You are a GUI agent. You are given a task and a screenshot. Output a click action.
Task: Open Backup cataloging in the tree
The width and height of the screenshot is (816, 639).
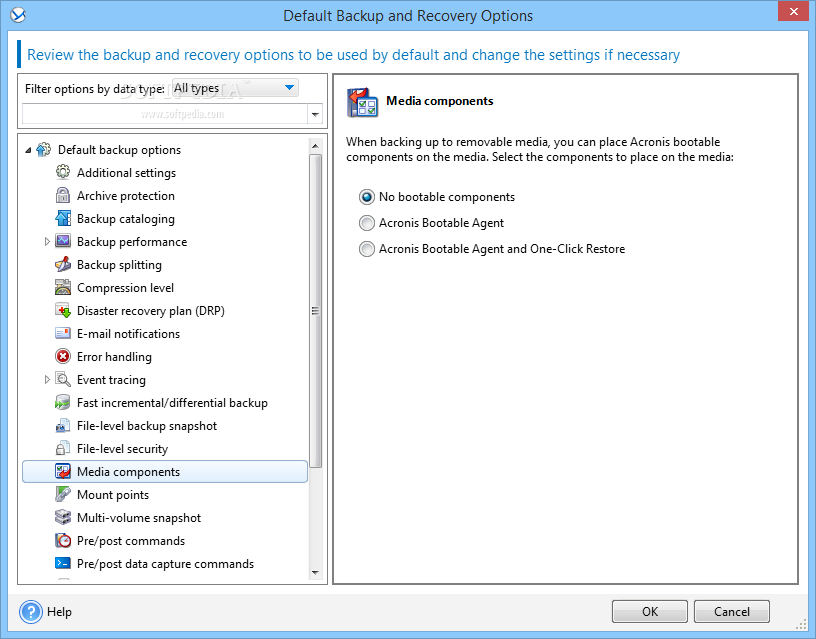pos(126,219)
